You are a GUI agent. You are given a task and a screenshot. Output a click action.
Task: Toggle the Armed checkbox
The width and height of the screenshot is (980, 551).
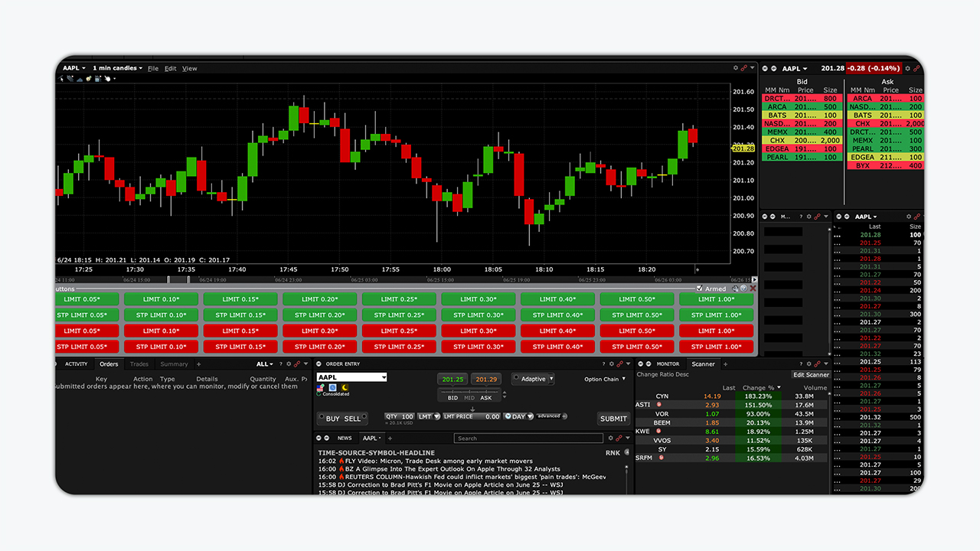click(699, 288)
